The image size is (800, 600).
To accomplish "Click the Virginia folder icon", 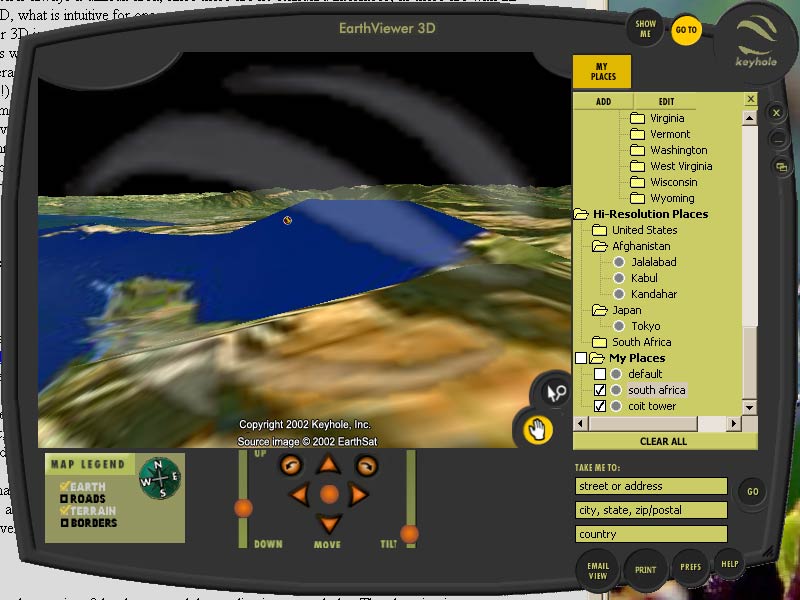I will (x=637, y=118).
